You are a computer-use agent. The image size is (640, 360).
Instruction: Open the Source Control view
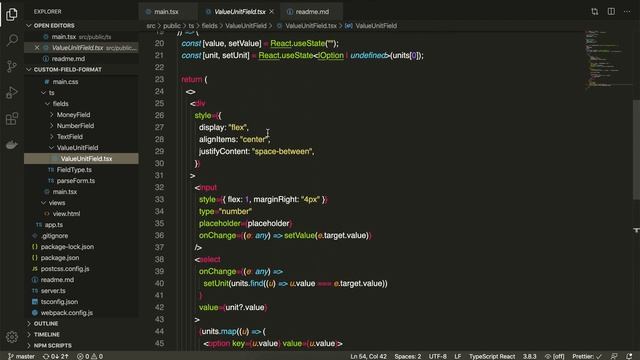12,66
